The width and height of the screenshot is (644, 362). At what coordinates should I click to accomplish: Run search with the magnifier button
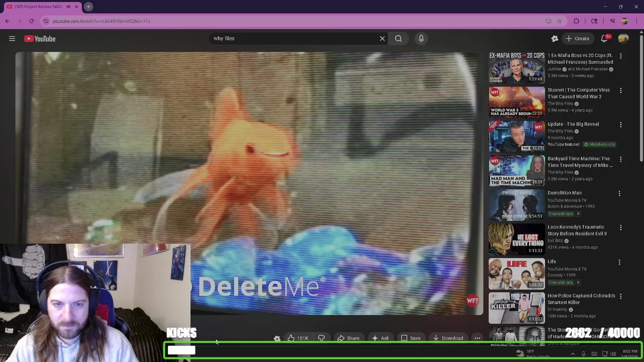tap(398, 38)
